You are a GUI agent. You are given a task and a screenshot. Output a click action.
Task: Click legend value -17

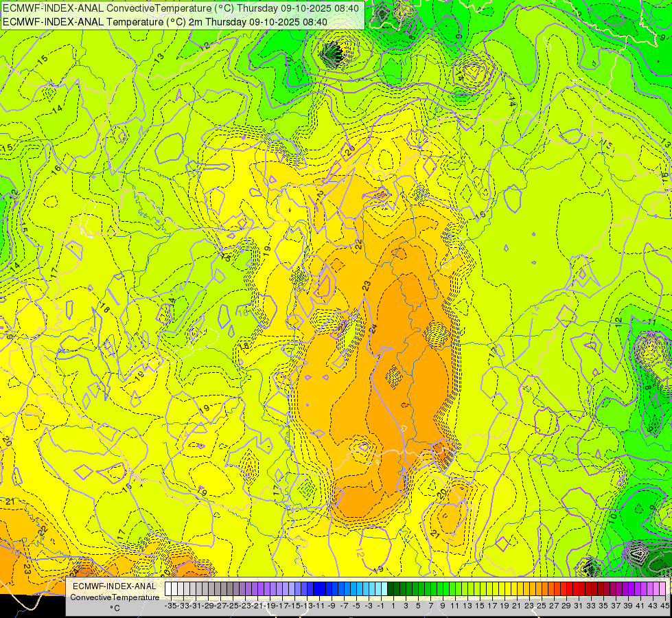[x=282, y=606]
